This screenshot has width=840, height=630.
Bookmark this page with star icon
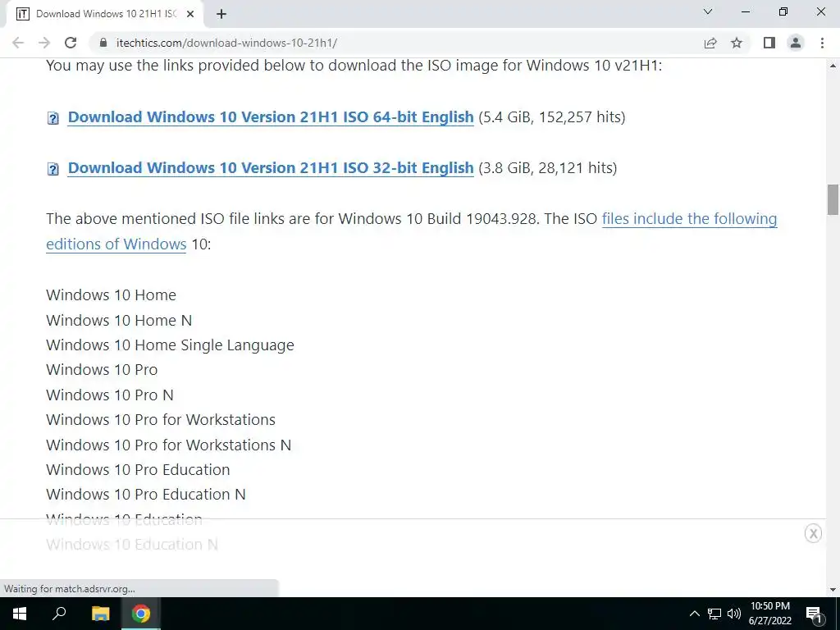pyautogui.click(x=737, y=43)
